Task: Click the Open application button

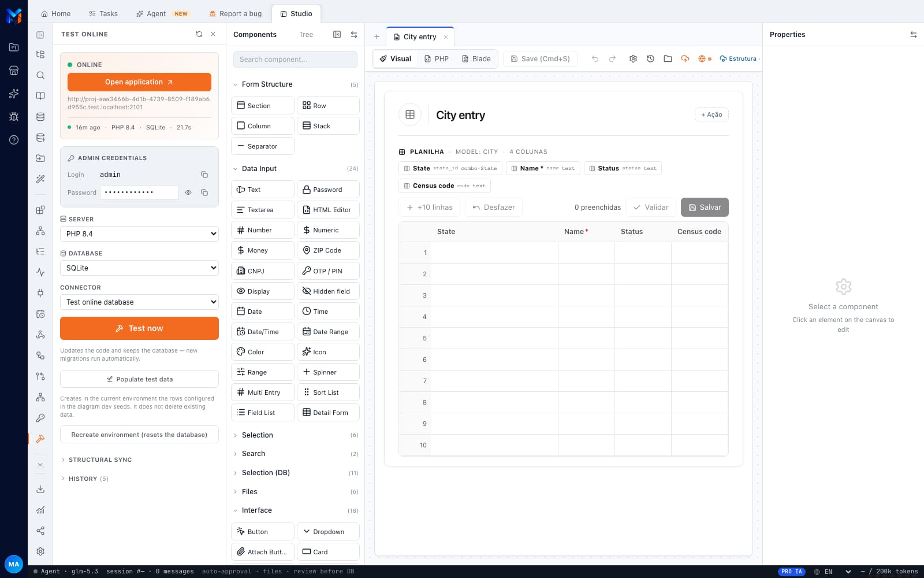Action: click(x=139, y=82)
